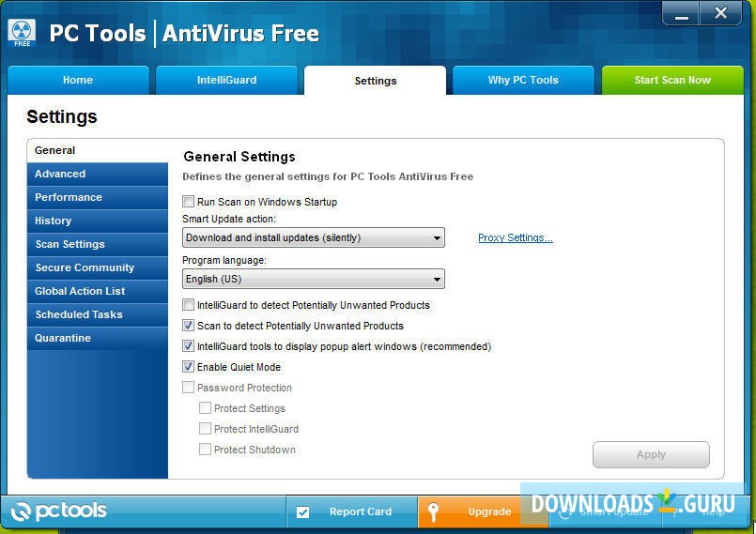Tick the Password Protection checkbox
Screen dimensions: 756x534
point(188,388)
